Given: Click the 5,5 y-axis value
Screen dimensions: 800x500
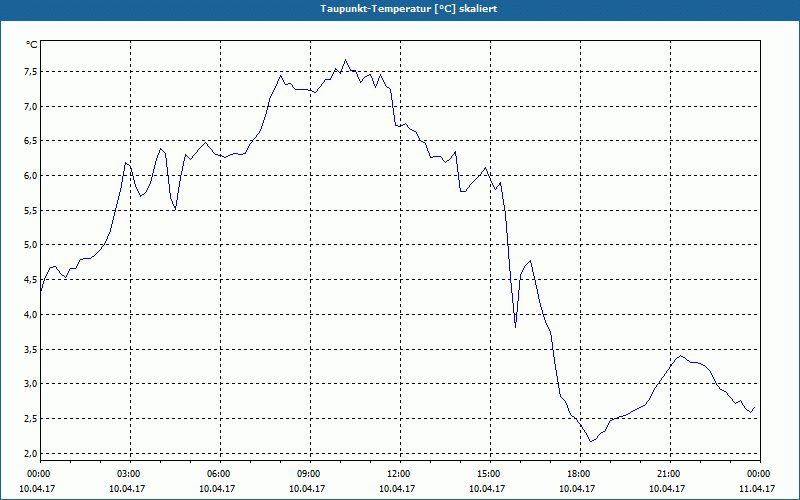Looking at the screenshot, I should pos(32,211).
